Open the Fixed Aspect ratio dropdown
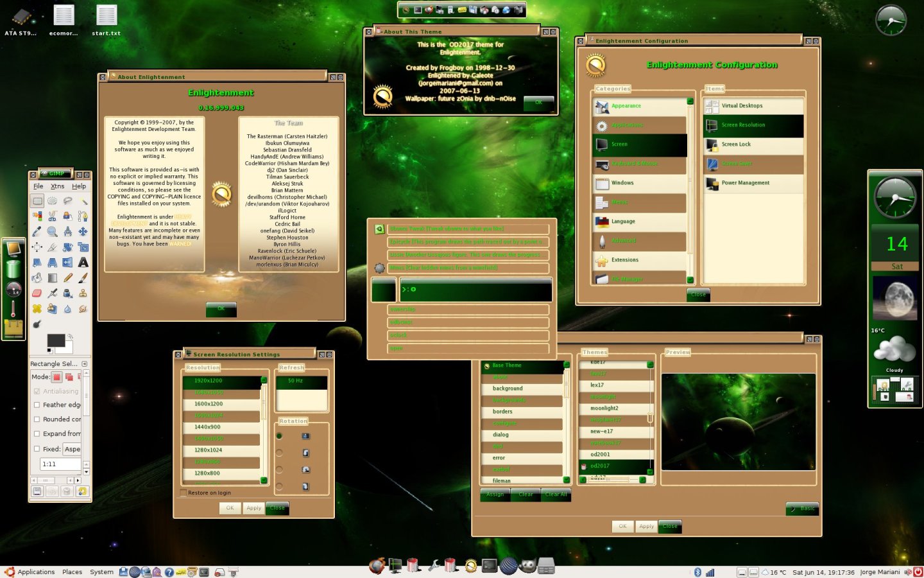 point(72,449)
